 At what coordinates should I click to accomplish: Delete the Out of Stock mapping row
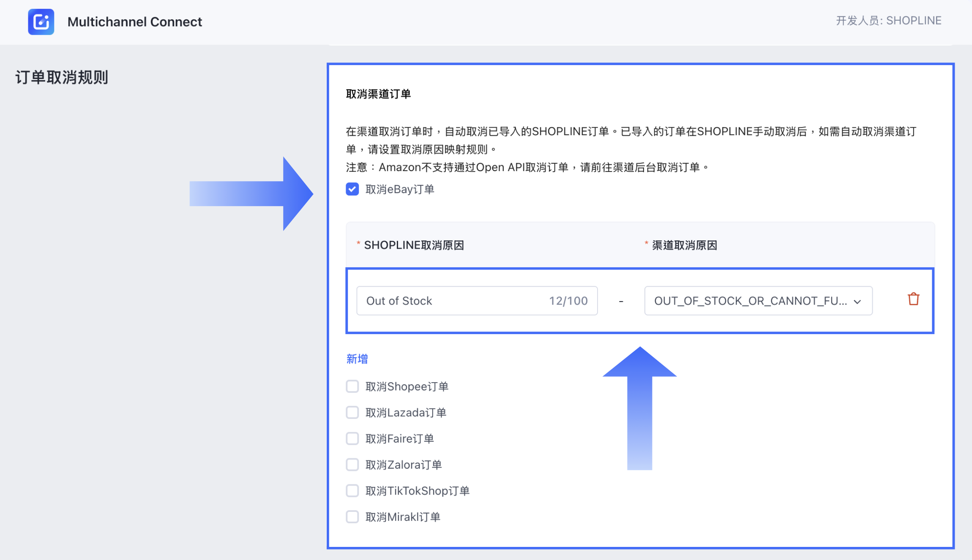tap(913, 299)
